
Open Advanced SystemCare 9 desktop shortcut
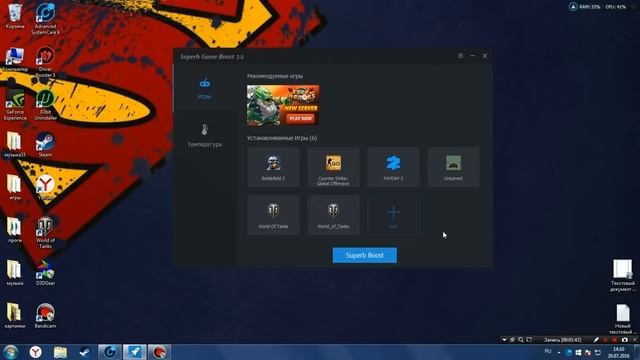pyautogui.click(x=45, y=19)
